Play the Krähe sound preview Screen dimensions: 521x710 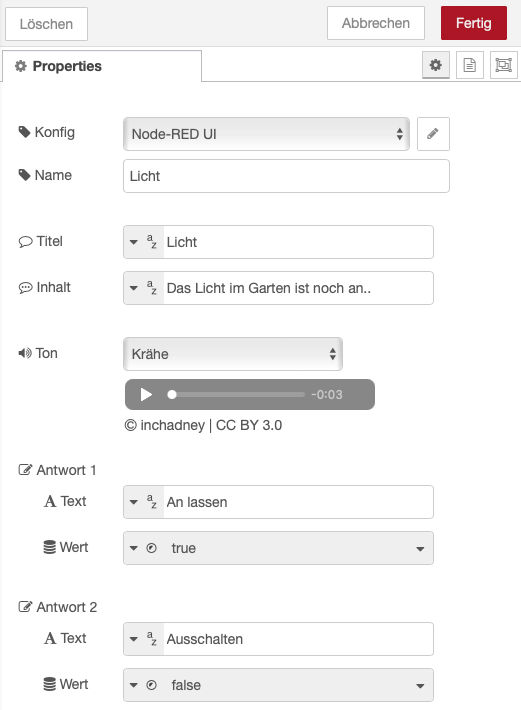tap(146, 394)
